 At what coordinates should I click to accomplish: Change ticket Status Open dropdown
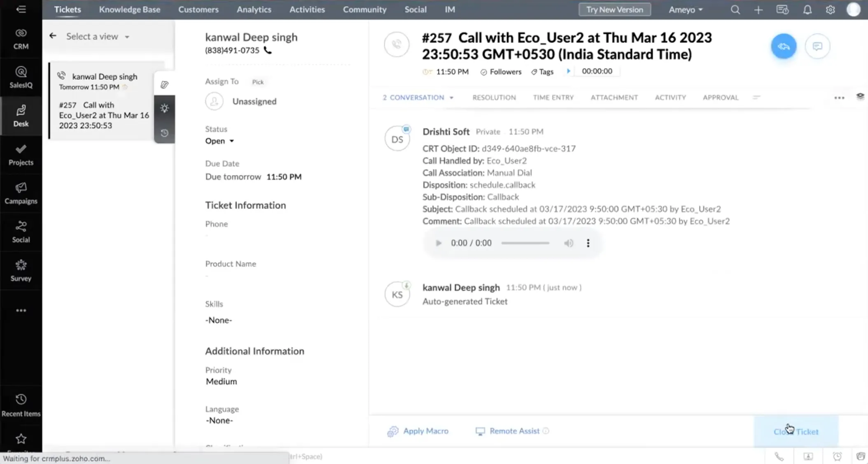tap(219, 141)
